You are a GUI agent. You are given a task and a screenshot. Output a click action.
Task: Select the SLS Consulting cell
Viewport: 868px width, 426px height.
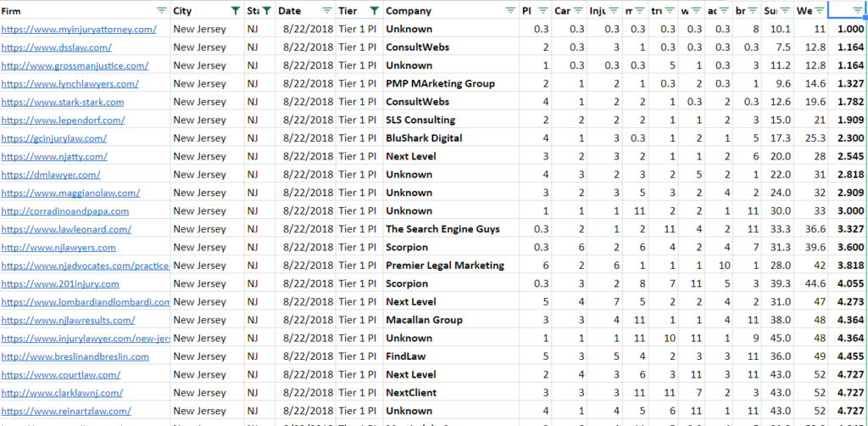[x=451, y=120]
